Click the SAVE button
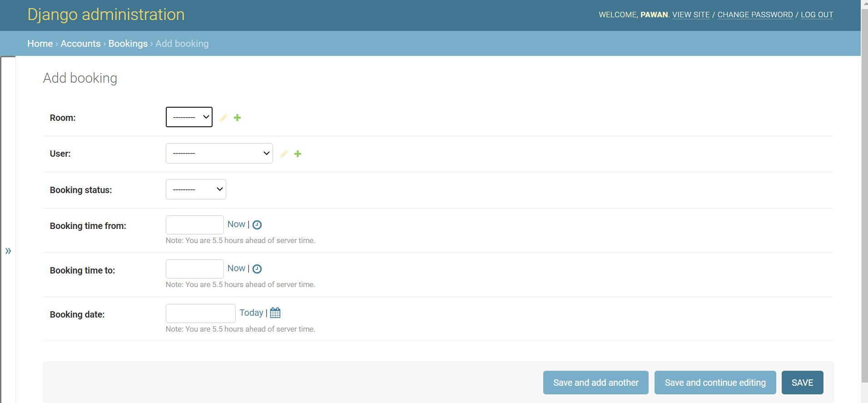The image size is (868, 403). pyautogui.click(x=802, y=383)
